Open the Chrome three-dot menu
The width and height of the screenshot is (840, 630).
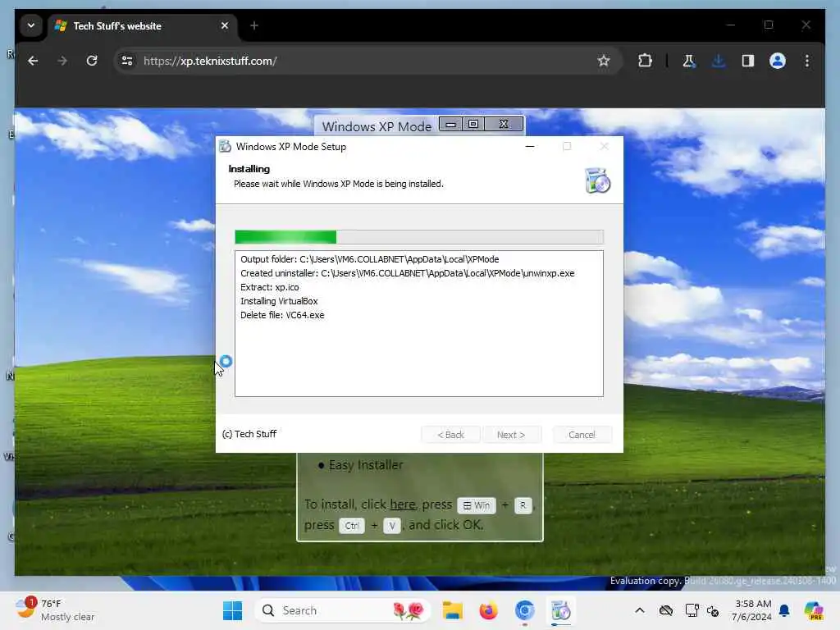(x=807, y=61)
